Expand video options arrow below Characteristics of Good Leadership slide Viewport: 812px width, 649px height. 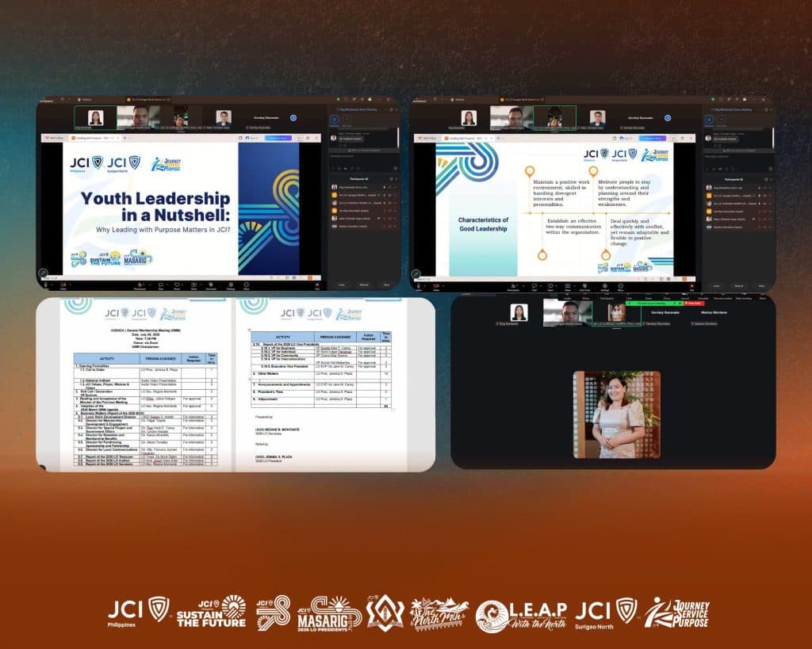coord(443,284)
